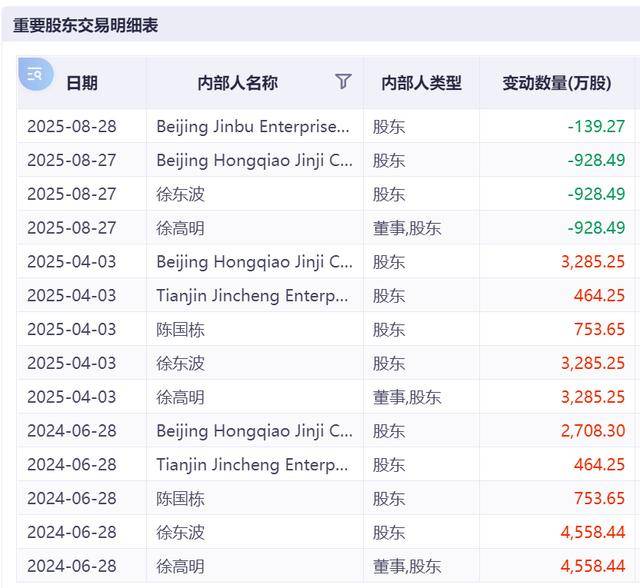The width and height of the screenshot is (640, 588).
Task: Click Beijing Hongqiao Jinji on 2025-08-27
Action: (x=254, y=160)
